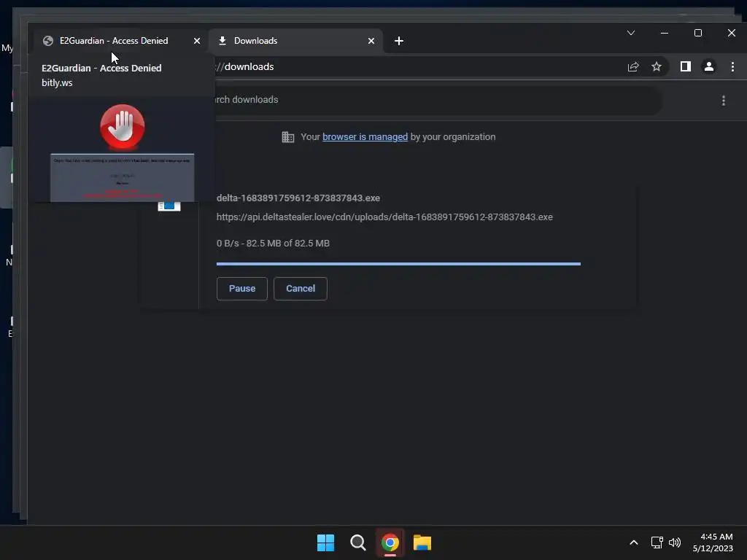747x560 pixels.
Task: Open Chrome's three-dot main menu
Action: (732, 66)
